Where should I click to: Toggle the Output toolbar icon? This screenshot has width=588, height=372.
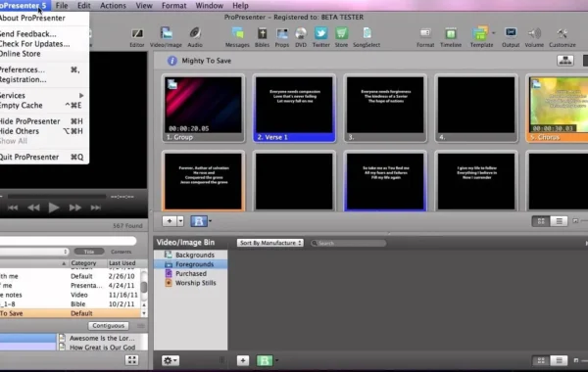coord(511,37)
